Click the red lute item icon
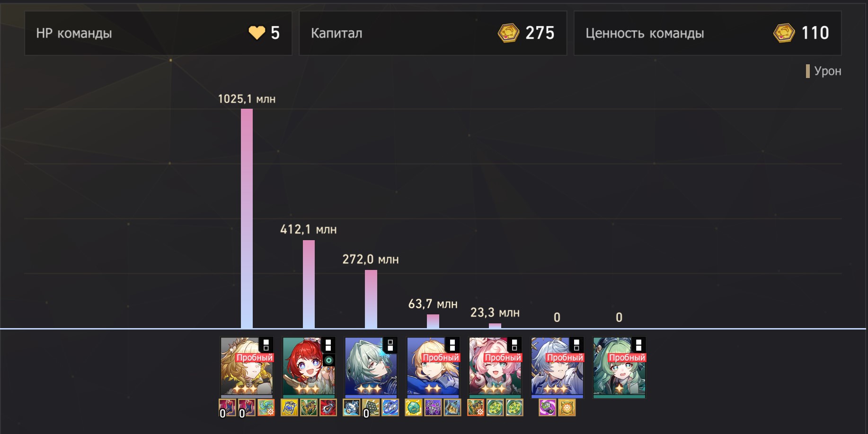Viewport: 868px width, 434px height. pyautogui.click(x=328, y=408)
